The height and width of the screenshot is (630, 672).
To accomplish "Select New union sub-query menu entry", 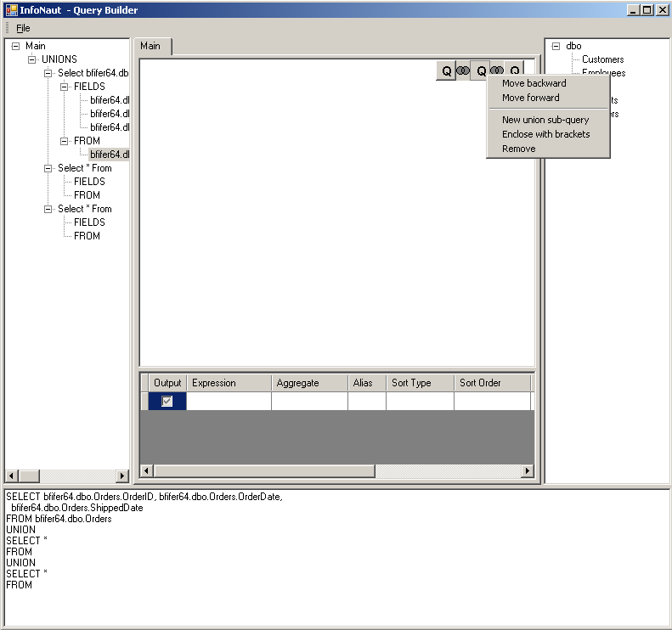I will pyautogui.click(x=545, y=120).
